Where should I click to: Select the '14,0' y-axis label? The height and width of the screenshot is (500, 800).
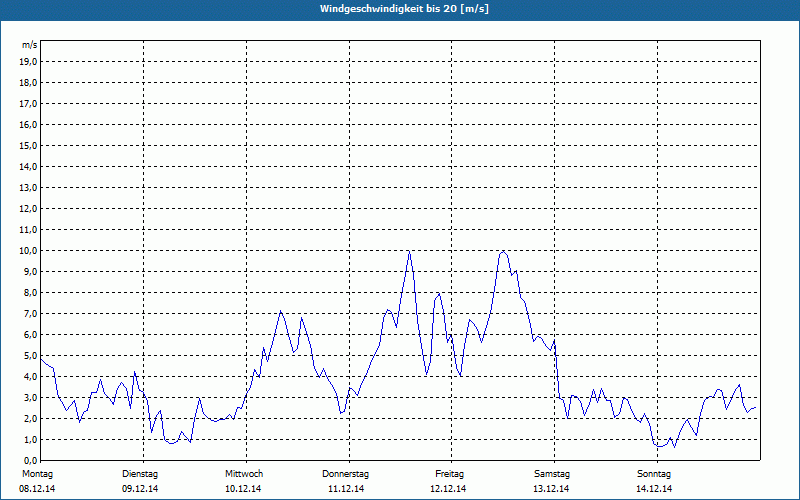point(28,166)
